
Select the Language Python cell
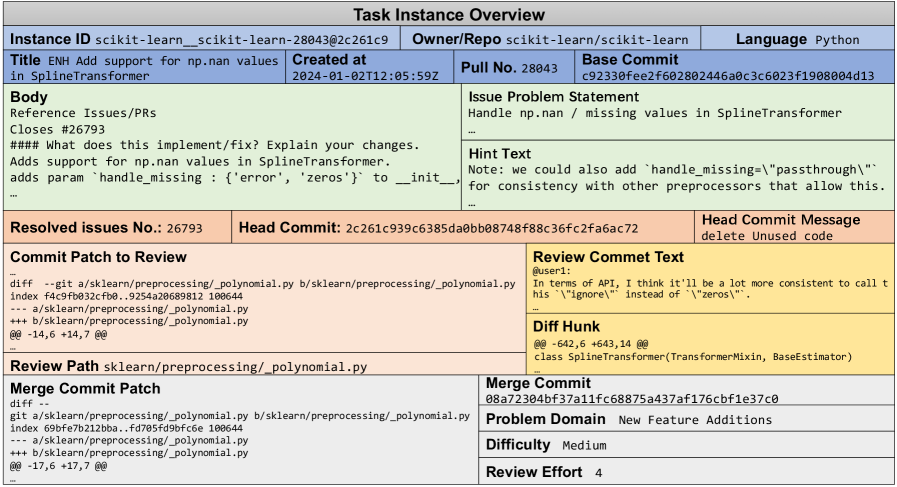796,40
